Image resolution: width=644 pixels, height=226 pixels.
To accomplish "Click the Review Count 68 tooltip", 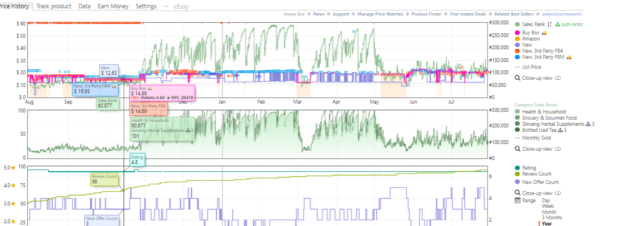I will [104, 179].
